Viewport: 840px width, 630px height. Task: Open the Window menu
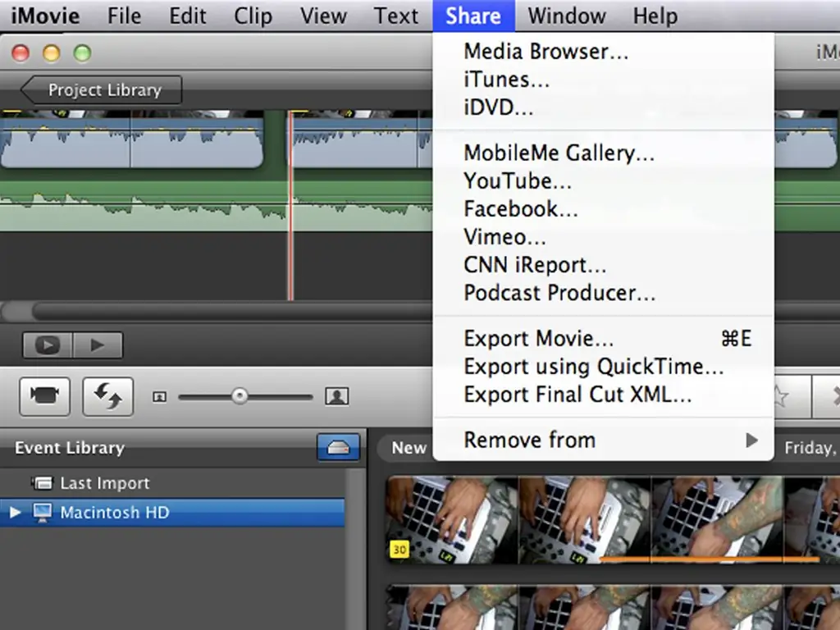pyautogui.click(x=567, y=16)
